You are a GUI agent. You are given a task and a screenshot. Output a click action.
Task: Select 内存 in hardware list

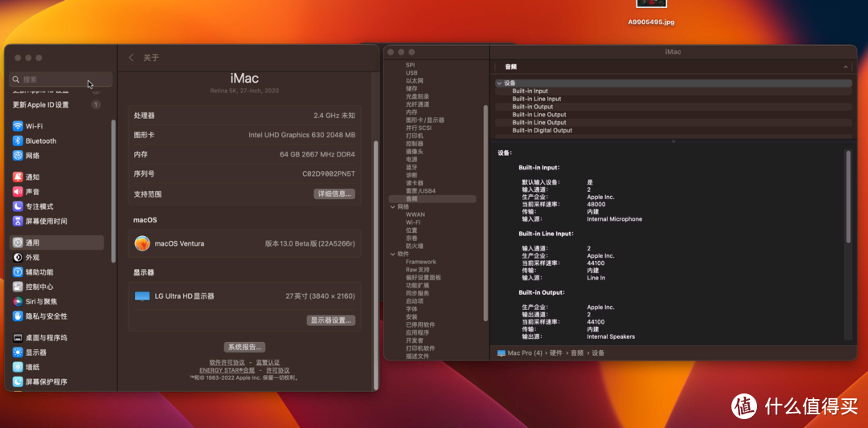411,112
